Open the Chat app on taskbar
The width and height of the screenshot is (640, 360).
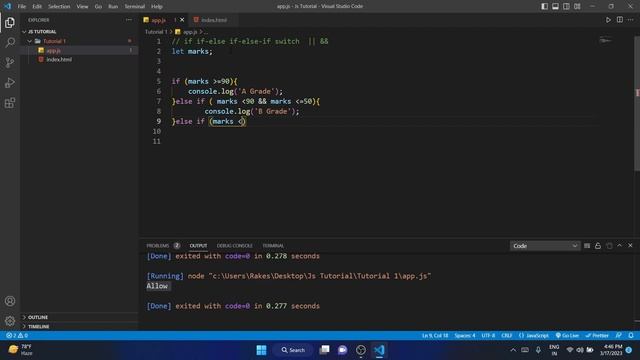[342, 350]
